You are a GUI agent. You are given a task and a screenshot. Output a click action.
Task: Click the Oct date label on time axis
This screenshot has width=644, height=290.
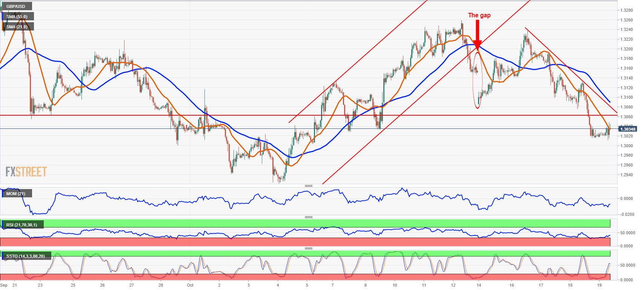(x=190, y=285)
